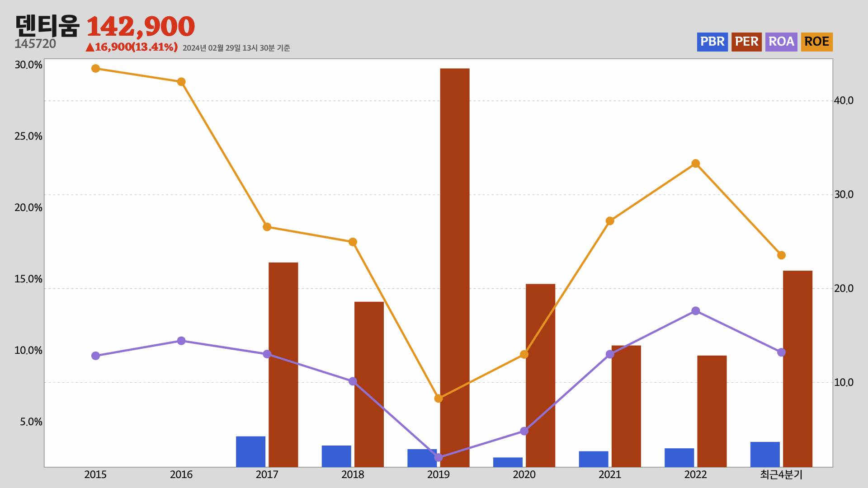868x488 pixels.
Task: Click the stock code 145720
Action: coord(35,44)
